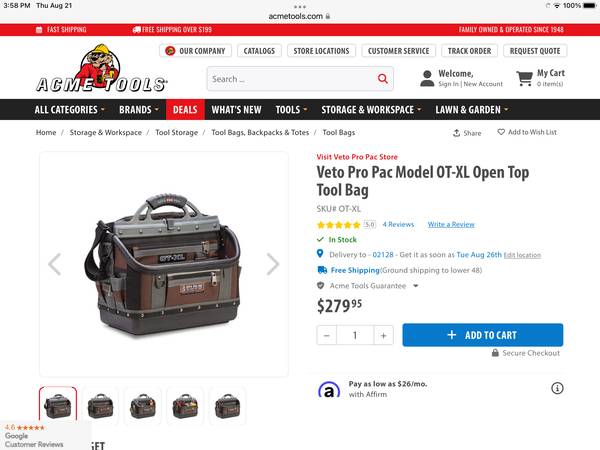The height and width of the screenshot is (450, 600).
Task: Increase quantity with the plus button
Action: 383,336
